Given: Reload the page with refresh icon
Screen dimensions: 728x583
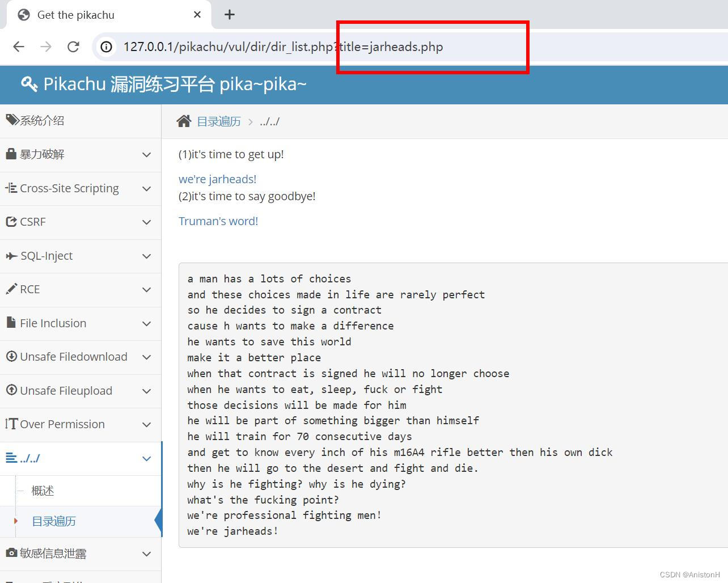Looking at the screenshot, I should click(73, 47).
